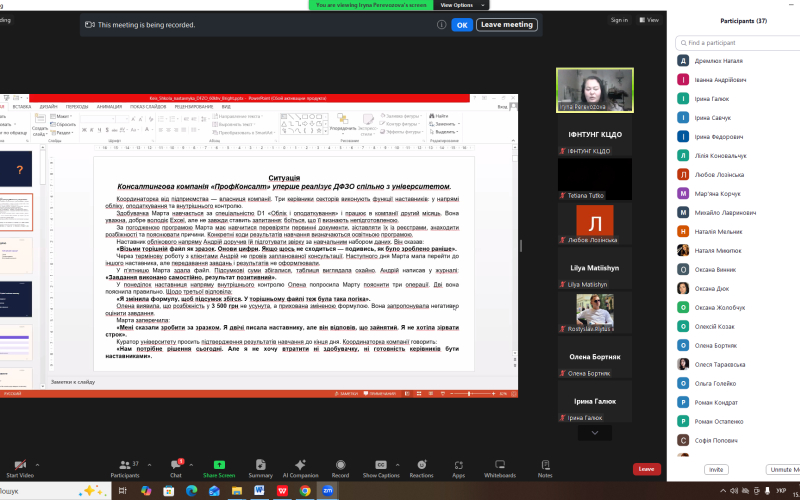Click the blue OK recording notice button
The image size is (800, 500).
point(462,24)
